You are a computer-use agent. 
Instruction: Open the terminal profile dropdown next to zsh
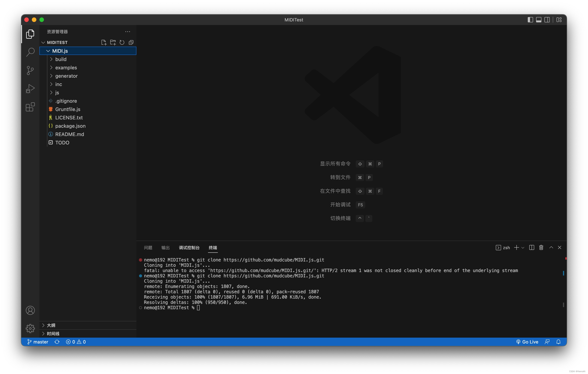pyautogui.click(x=523, y=247)
